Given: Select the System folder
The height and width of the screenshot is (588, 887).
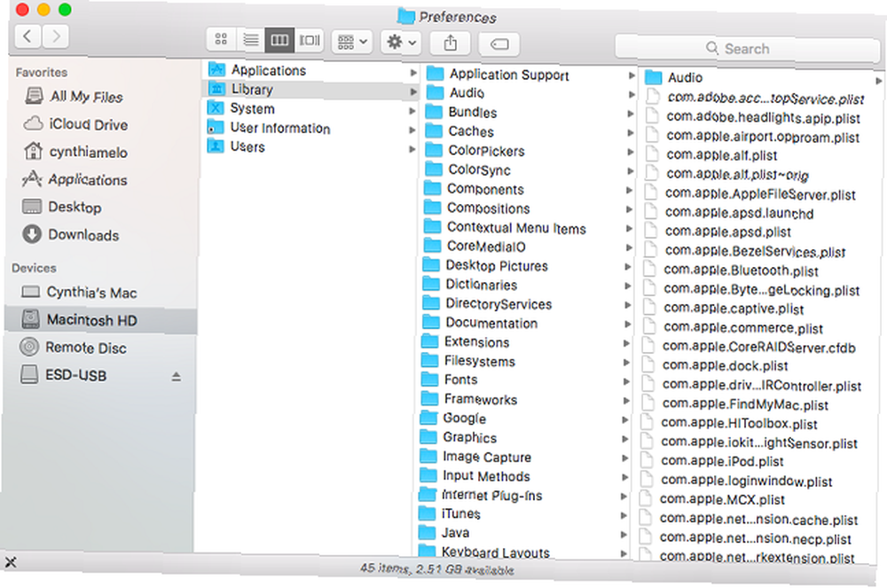Looking at the screenshot, I should tap(241, 108).
